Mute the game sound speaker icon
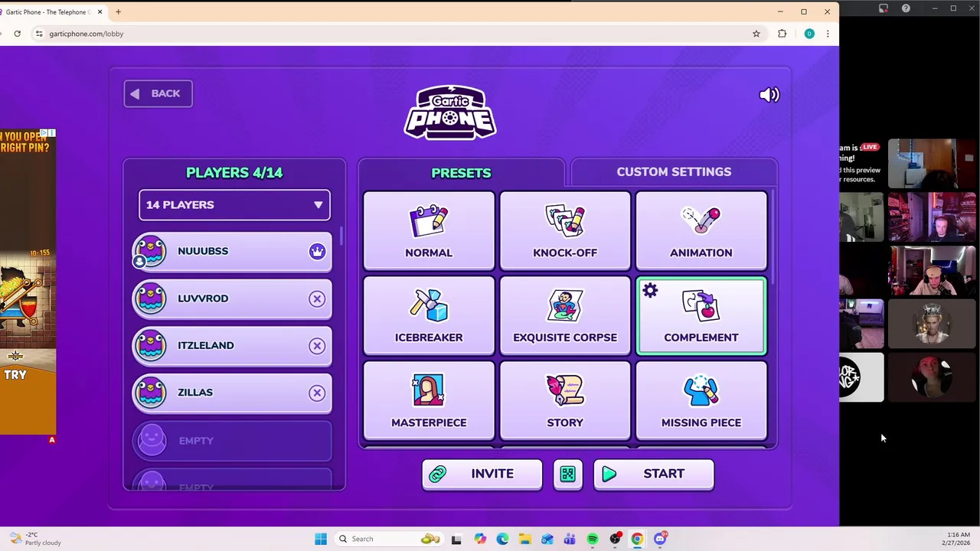This screenshot has height=551, width=980. click(769, 95)
